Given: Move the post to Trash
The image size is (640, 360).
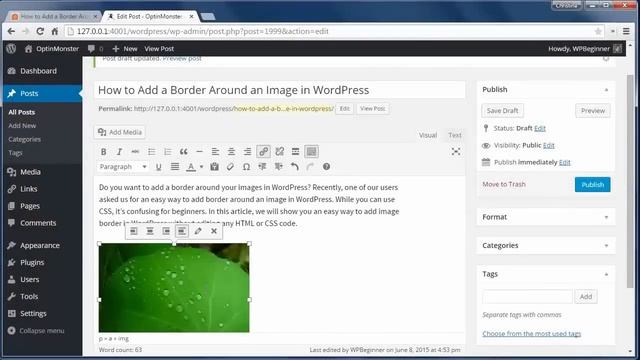Looking at the screenshot, I should click(504, 184).
